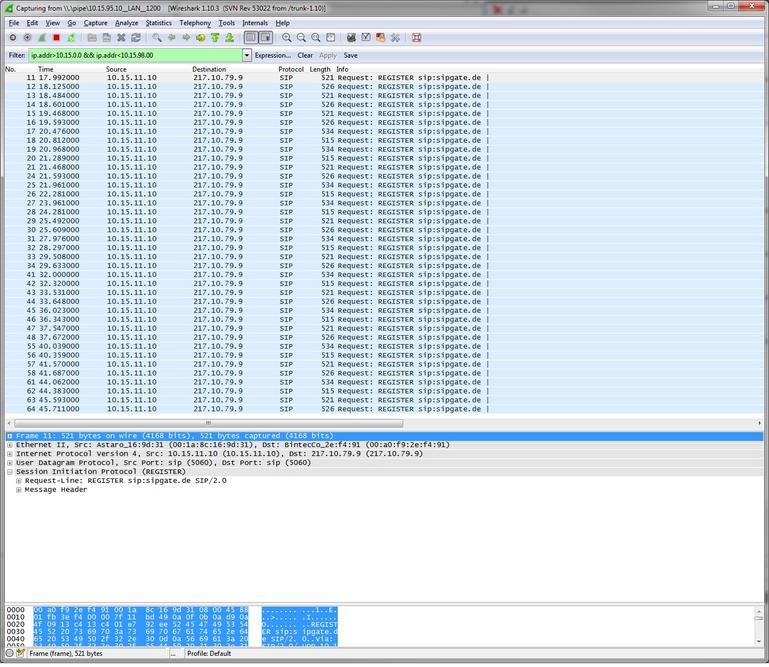Expand Request-Line REGISTER sip:sipgate.de node

tap(18, 481)
